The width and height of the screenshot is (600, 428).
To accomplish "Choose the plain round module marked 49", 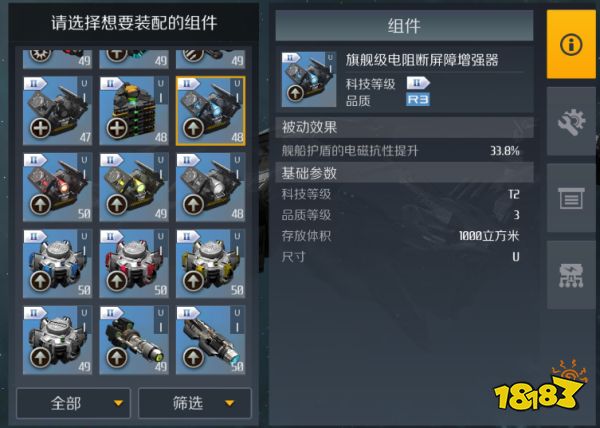I will [57, 340].
